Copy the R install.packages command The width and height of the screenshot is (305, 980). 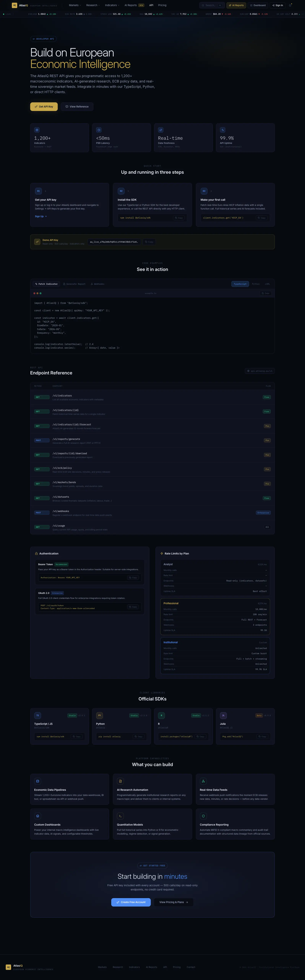click(x=200, y=736)
